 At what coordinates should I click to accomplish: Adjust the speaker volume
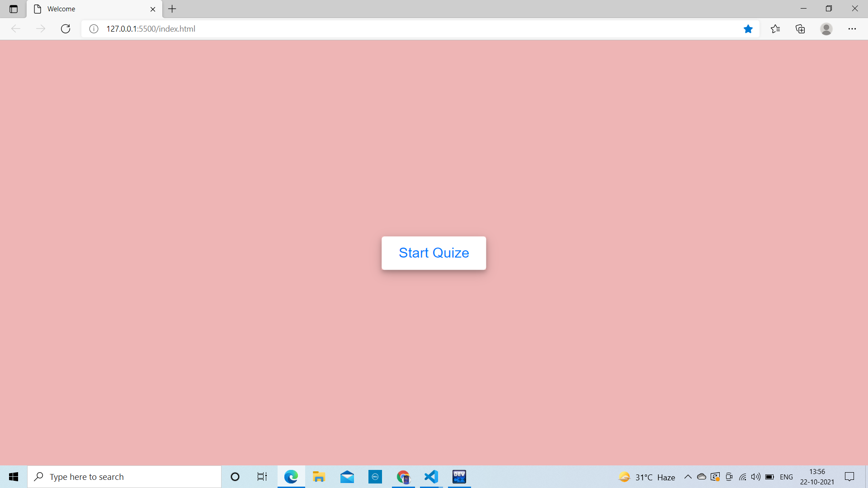point(756,477)
